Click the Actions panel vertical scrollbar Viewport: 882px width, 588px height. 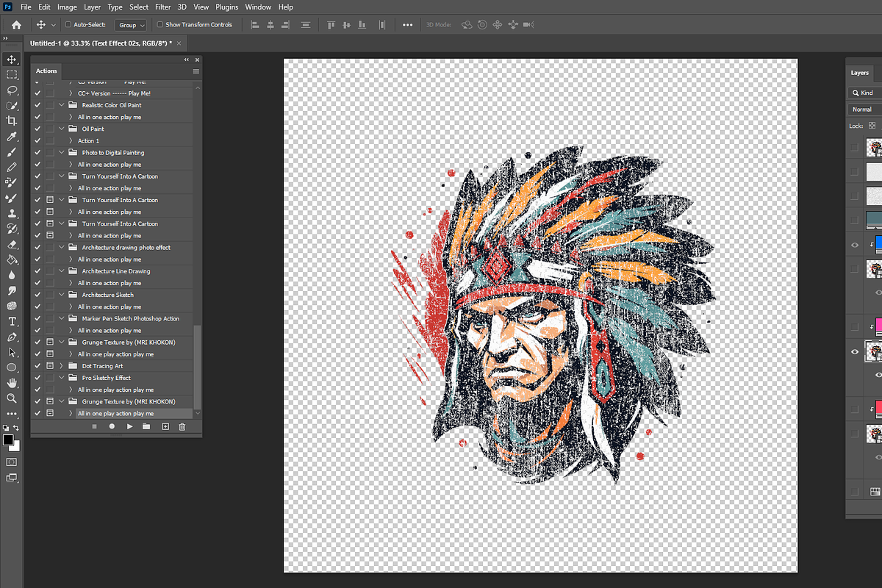point(196,367)
